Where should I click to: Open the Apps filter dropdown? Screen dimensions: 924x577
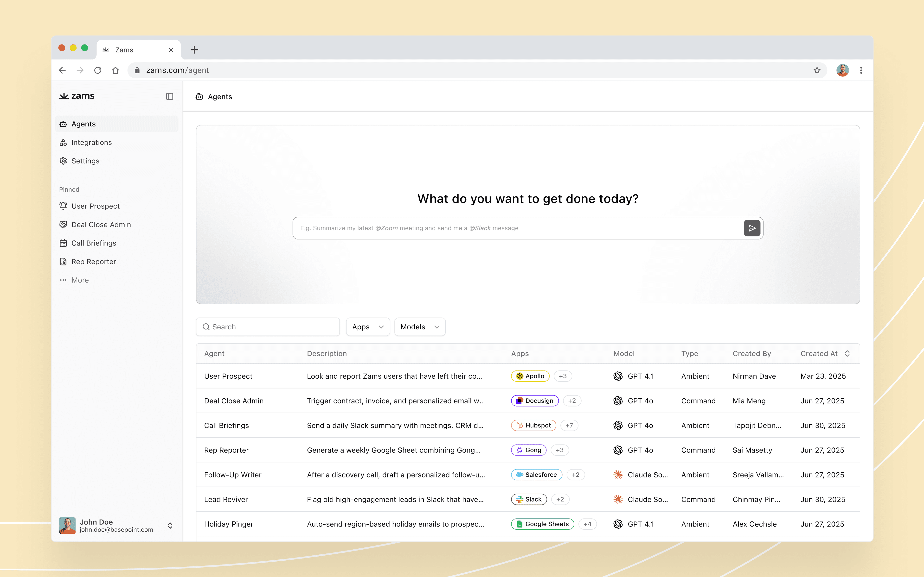click(367, 327)
